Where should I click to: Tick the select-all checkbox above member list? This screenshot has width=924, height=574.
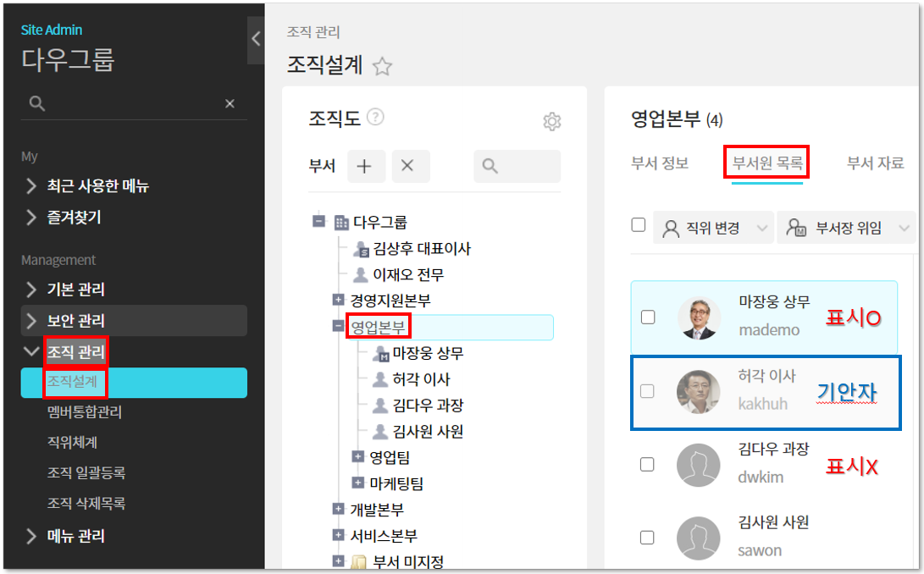[x=639, y=226]
